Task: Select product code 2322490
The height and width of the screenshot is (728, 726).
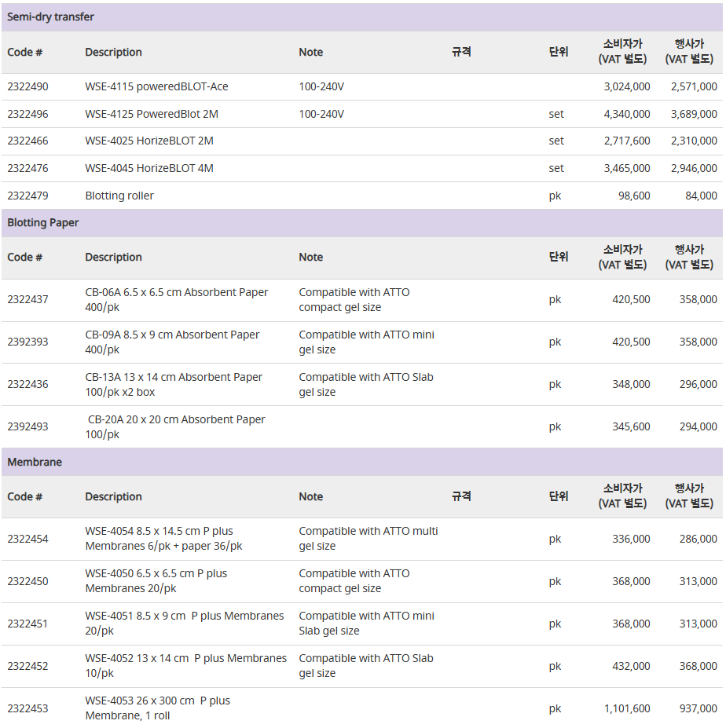Action: coord(27,87)
